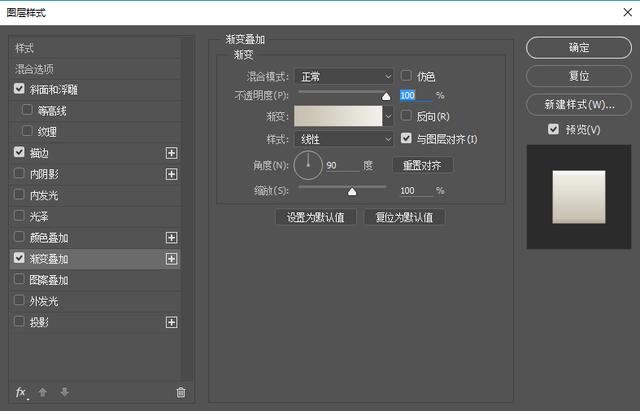Add another 内阴影 effect with plus icon

(171, 174)
